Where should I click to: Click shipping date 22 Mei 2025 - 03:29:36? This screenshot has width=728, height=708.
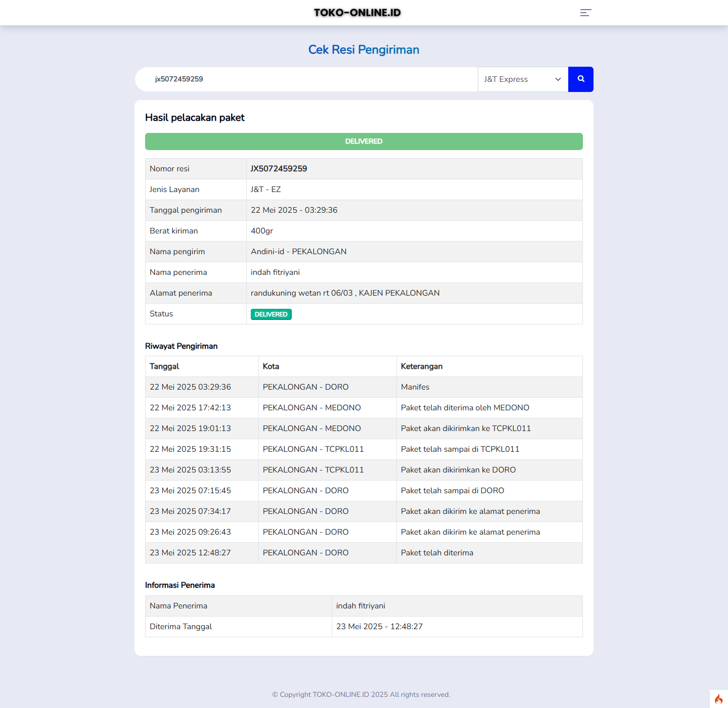[294, 210]
